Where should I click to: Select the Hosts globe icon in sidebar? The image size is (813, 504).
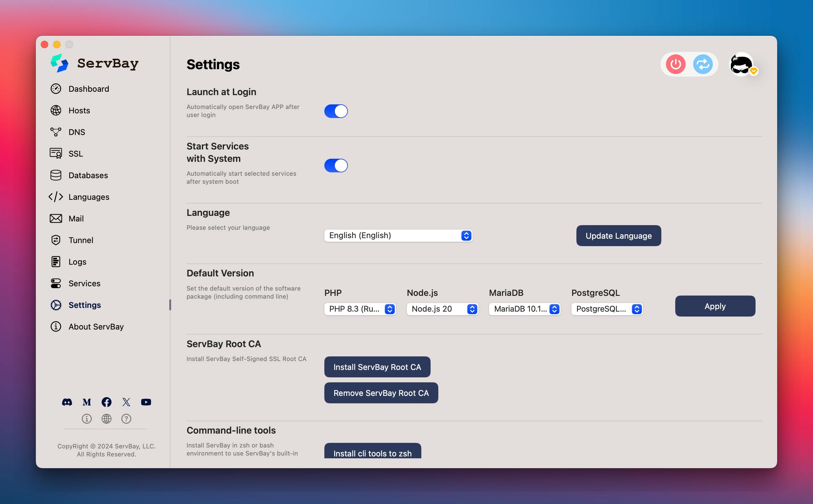[x=56, y=110]
